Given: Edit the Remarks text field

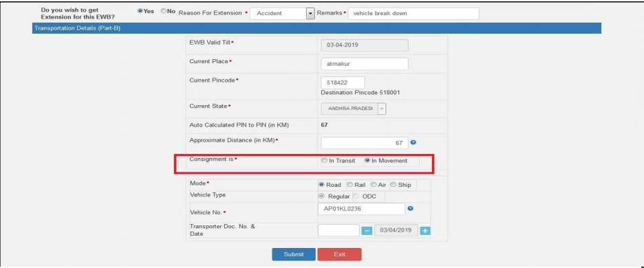Looking at the screenshot, I should click(x=414, y=14).
